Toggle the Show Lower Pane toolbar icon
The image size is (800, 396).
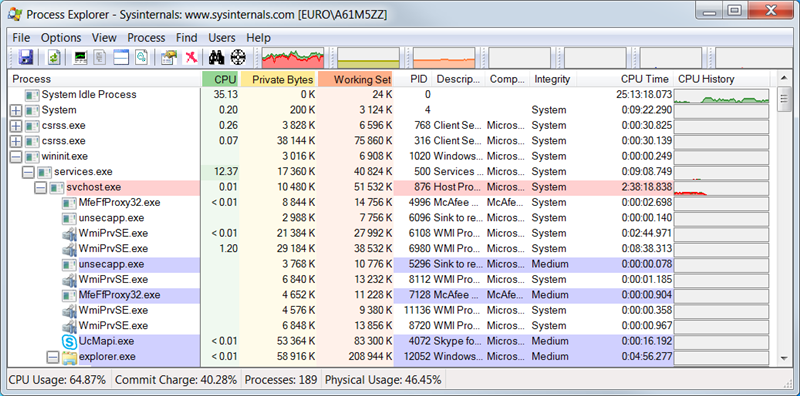(x=120, y=57)
